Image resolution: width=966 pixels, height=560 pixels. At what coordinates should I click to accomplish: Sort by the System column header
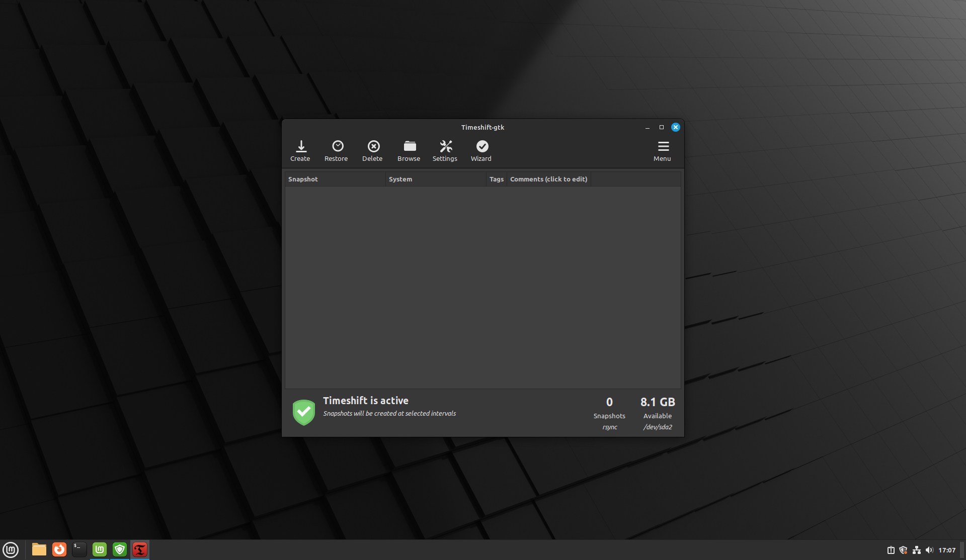tap(436, 179)
